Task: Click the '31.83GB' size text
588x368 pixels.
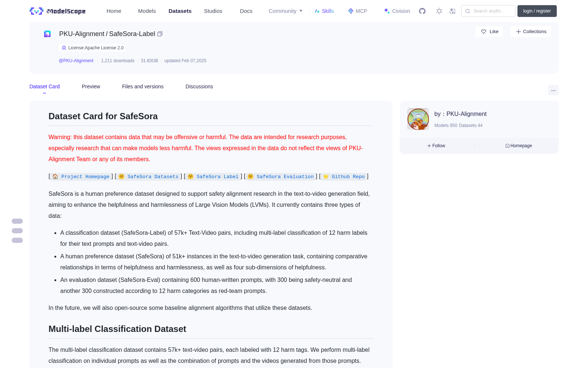Action: (x=149, y=61)
